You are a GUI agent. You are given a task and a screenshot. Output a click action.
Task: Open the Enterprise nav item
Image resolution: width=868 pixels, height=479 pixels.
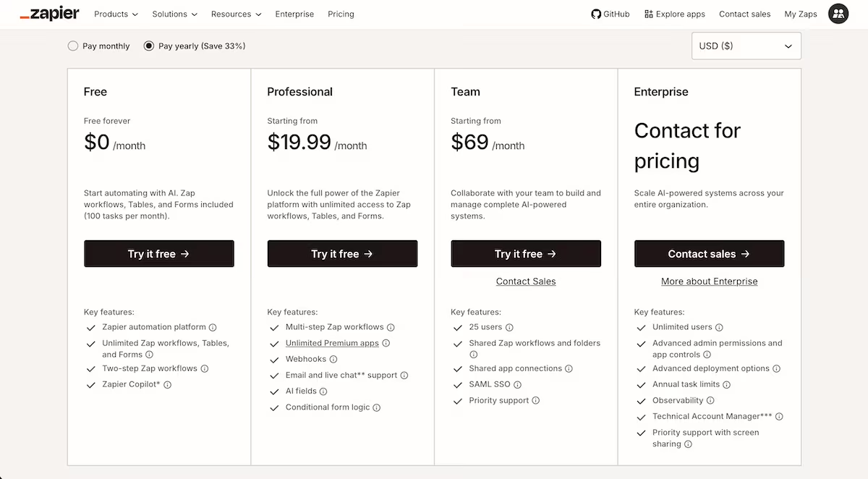[294, 14]
